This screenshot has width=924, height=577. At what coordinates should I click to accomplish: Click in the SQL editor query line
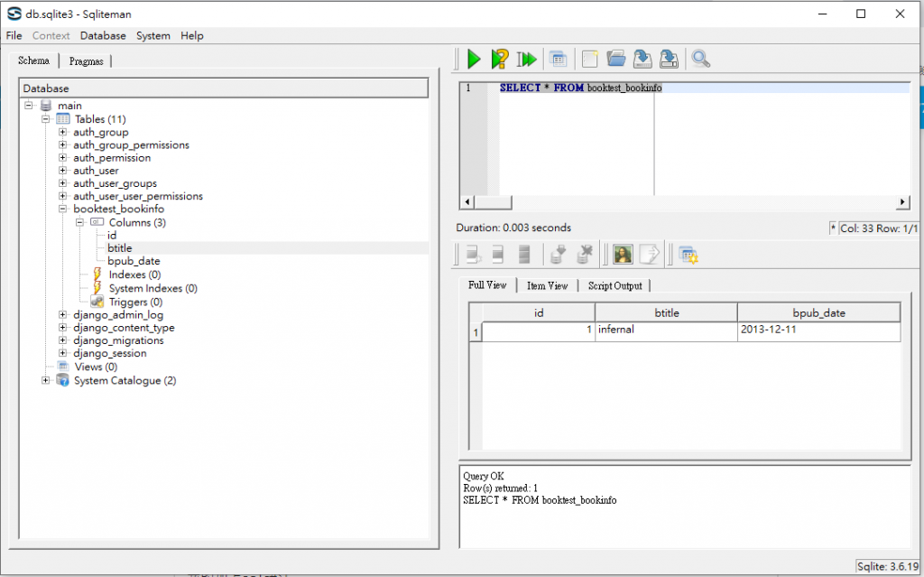pyautogui.click(x=704, y=88)
